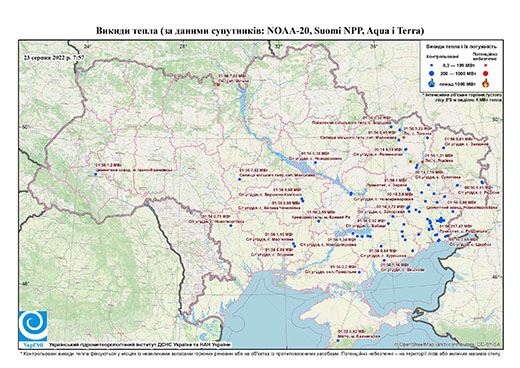Click the large blue cluster marker in Donetsk
520x368 pixels.
(x=441, y=220)
